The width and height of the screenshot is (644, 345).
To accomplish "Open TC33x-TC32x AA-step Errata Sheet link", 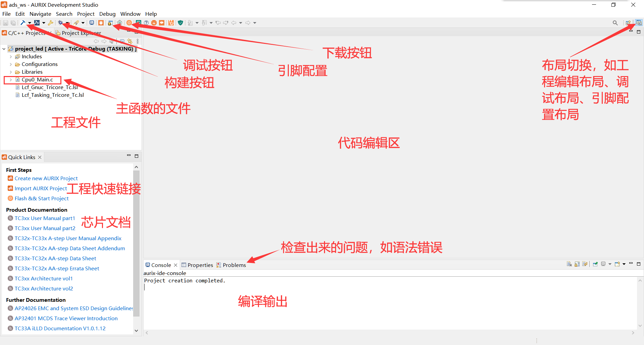I will (x=57, y=269).
